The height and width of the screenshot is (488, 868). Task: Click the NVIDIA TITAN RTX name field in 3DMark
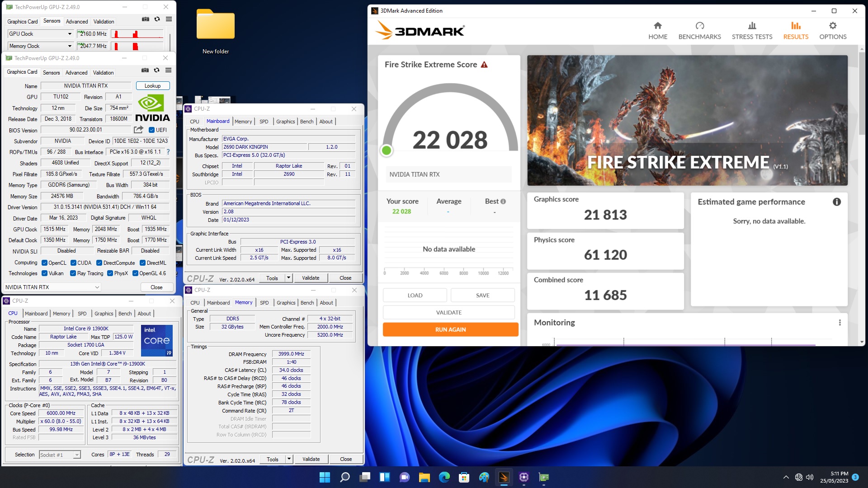point(448,174)
